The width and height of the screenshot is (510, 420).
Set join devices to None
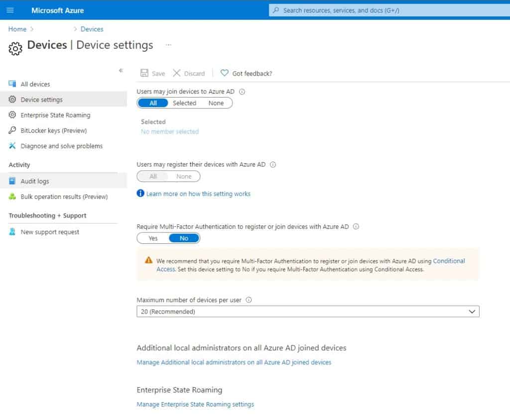click(216, 103)
